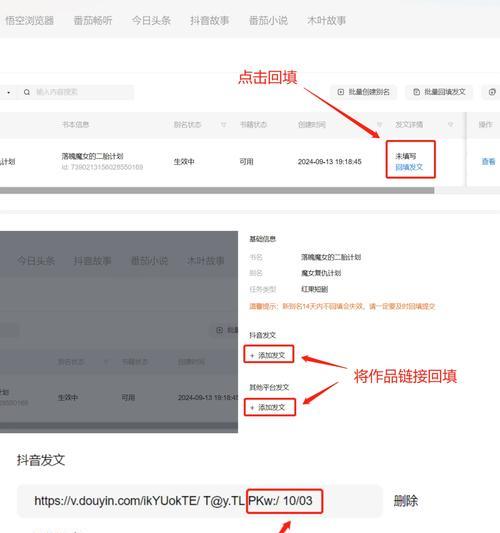Click the orange 温馨提示 warning text
This screenshot has width=500, height=533.
(x=342, y=306)
